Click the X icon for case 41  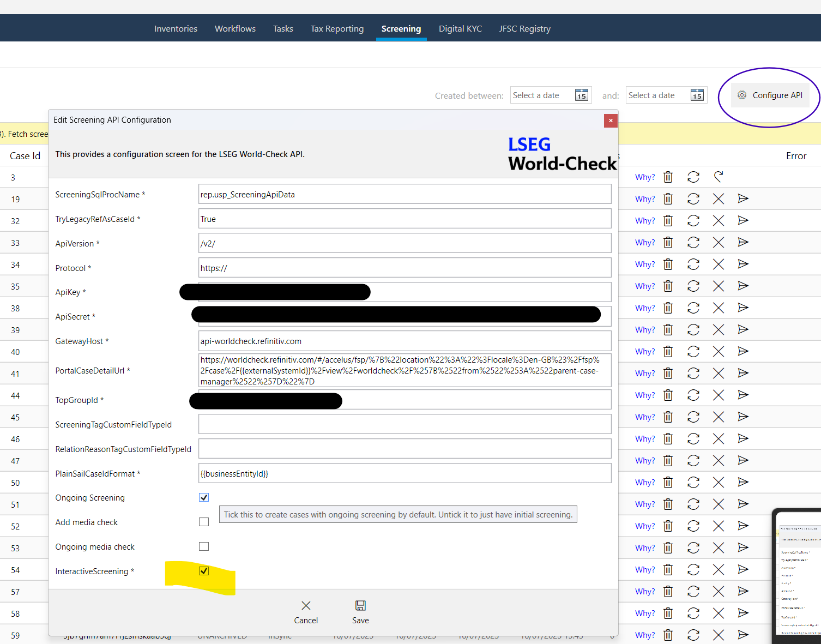pyautogui.click(x=719, y=374)
